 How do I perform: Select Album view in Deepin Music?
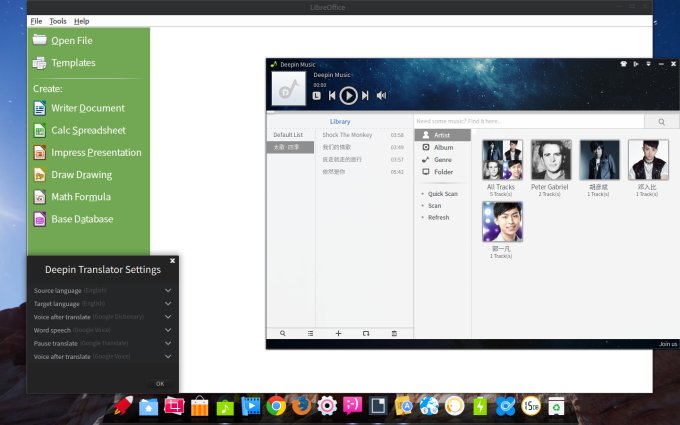coord(442,147)
